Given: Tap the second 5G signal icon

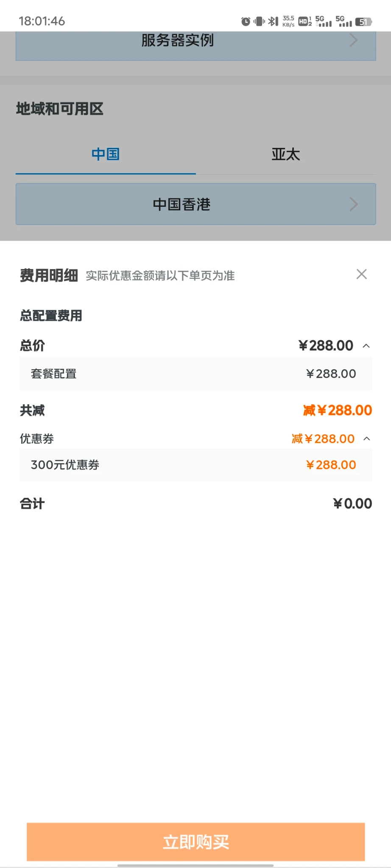Looking at the screenshot, I should pyautogui.click(x=344, y=21).
